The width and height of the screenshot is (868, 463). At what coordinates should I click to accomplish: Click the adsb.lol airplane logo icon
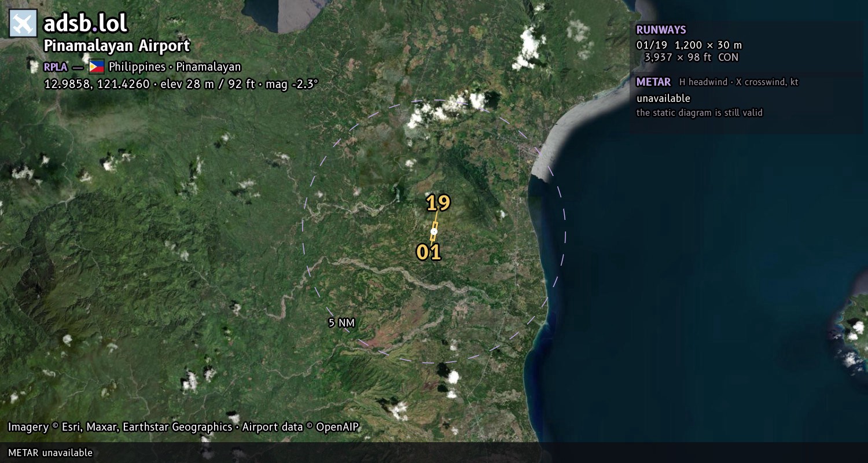click(23, 24)
